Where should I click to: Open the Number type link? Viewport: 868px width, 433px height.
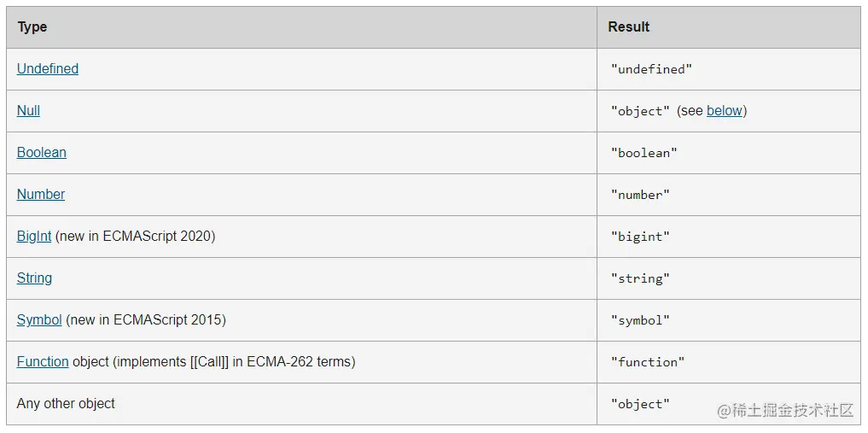coord(41,195)
